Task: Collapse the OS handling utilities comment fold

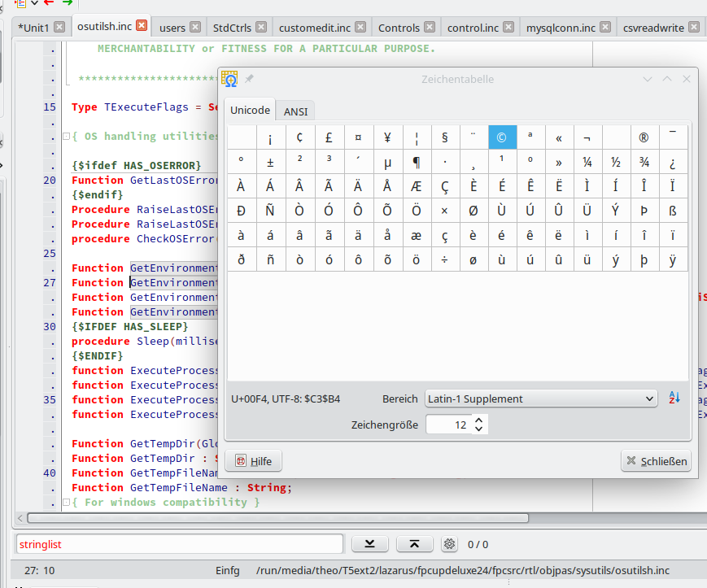Action: pyautogui.click(x=66, y=136)
